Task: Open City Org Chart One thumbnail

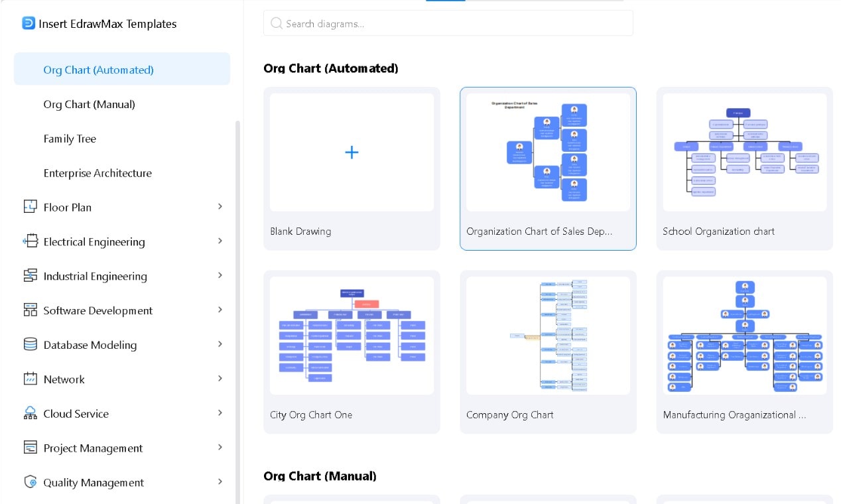Action: (x=352, y=336)
